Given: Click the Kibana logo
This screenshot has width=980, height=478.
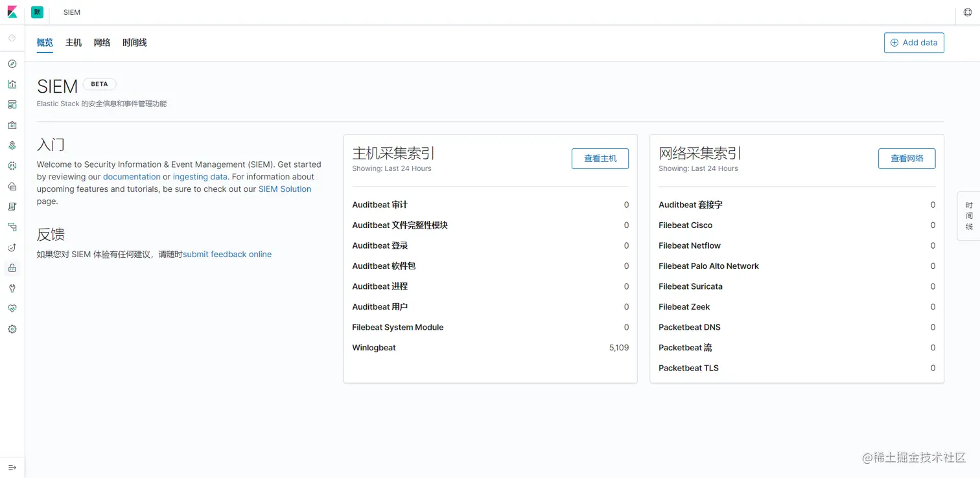Looking at the screenshot, I should [12, 12].
